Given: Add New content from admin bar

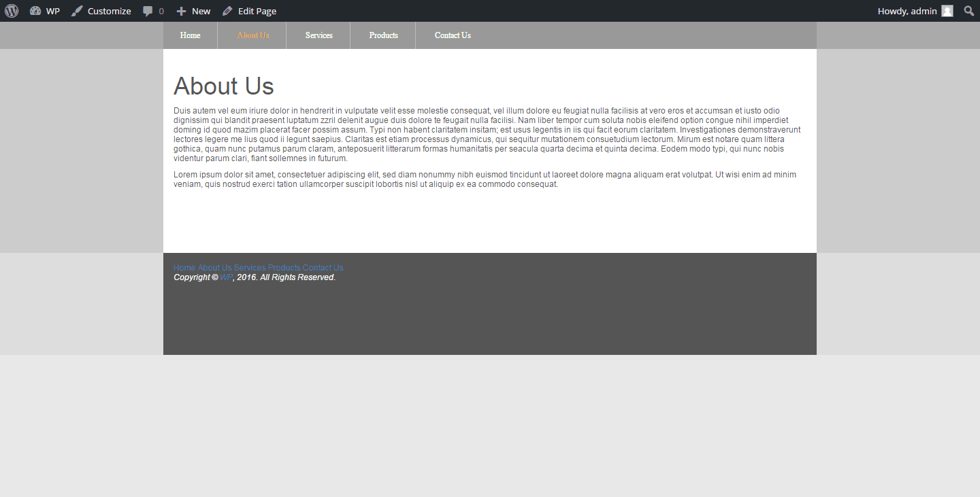Looking at the screenshot, I should [193, 11].
